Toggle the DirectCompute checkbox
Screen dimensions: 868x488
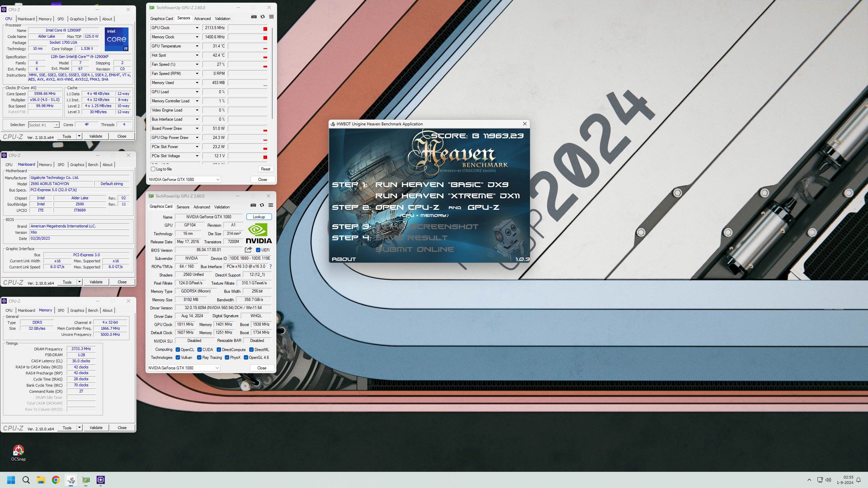219,350
